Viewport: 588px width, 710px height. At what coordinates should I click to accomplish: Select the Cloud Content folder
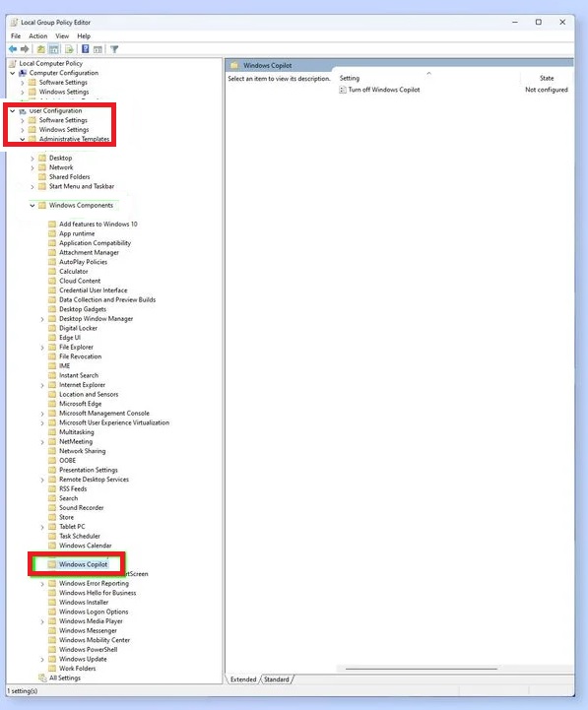tap(80, 281)
